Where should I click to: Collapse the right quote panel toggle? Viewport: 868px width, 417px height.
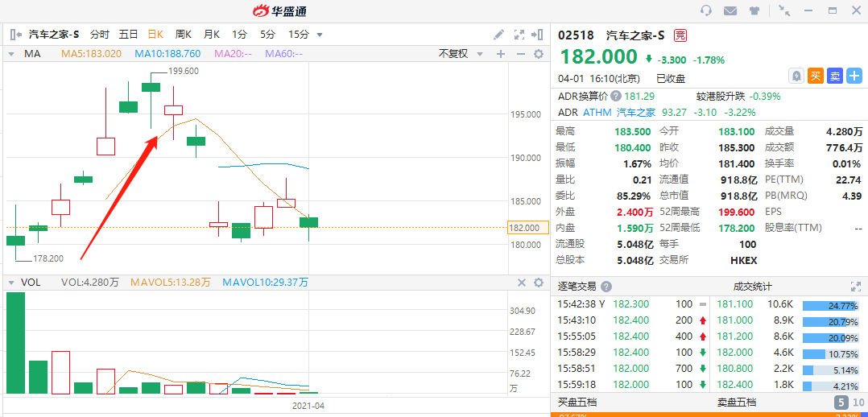point(537,35)
